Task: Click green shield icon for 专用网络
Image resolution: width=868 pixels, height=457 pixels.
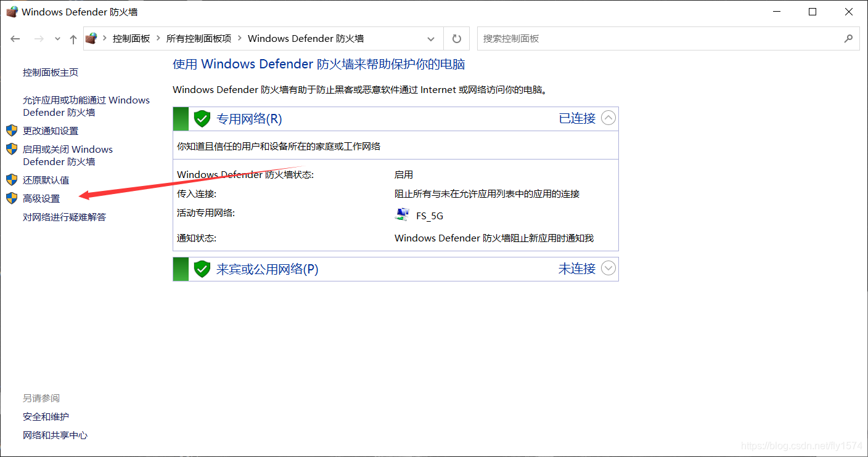Action: coord(202,119)
